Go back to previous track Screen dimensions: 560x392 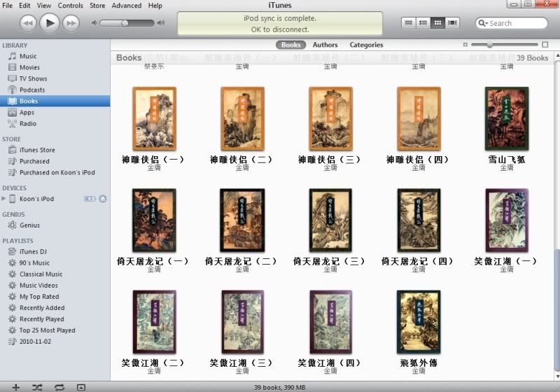click(28, 23)
